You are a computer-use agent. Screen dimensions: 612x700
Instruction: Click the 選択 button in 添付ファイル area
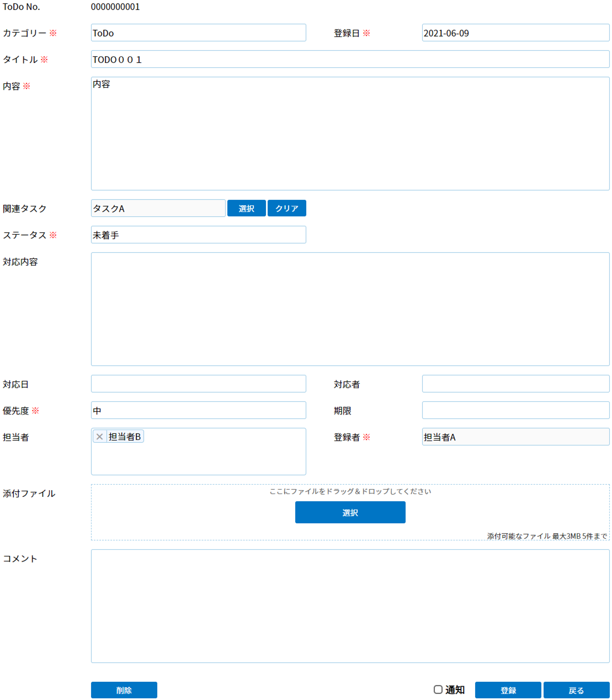(350, 513)
